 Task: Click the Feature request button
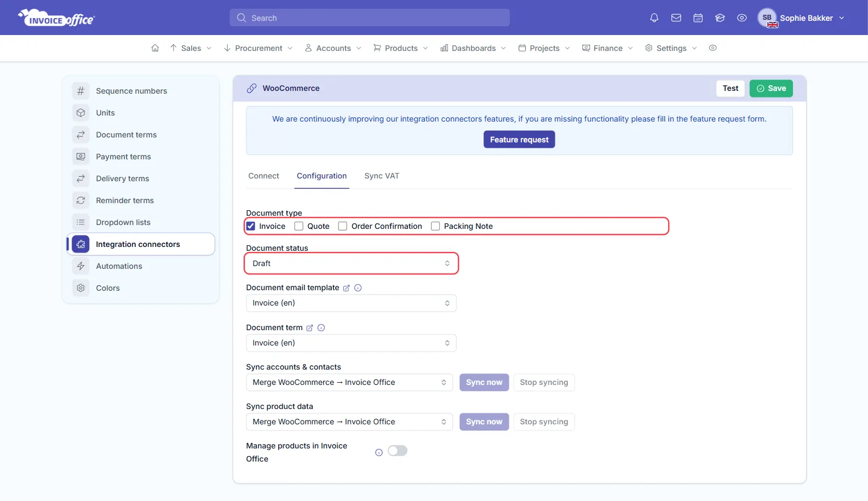click(x=519, y=140)
